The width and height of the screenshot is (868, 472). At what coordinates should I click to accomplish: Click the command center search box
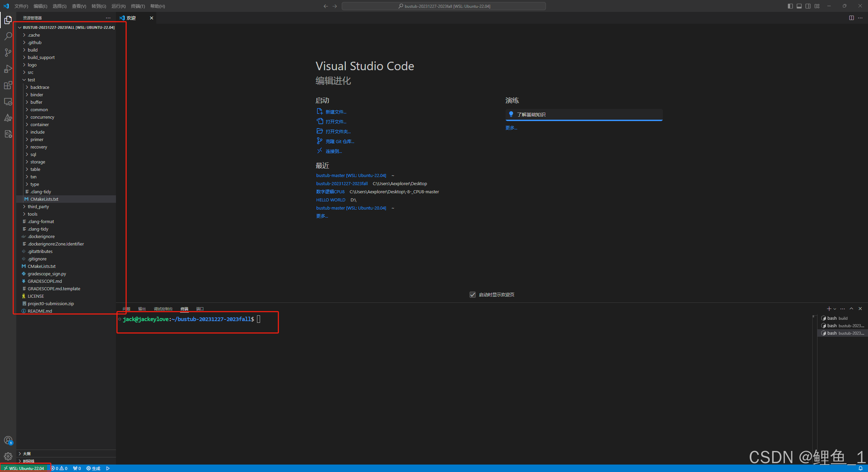coord(443,6)
